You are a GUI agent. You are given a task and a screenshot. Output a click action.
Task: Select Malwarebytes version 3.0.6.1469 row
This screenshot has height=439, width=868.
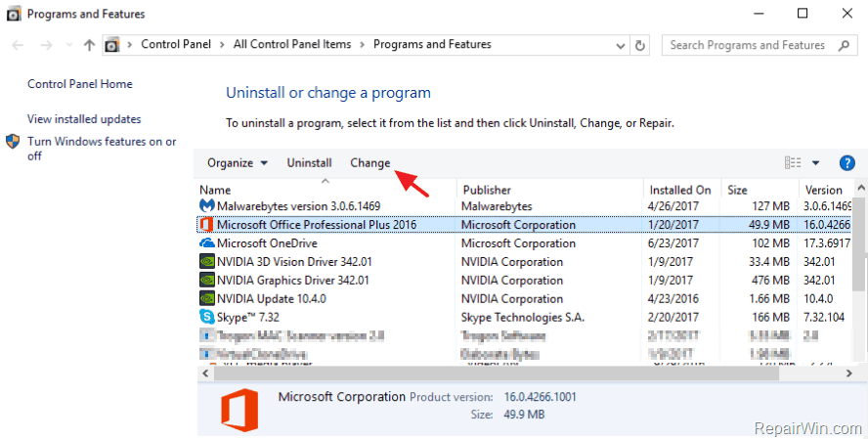[525, 206]
